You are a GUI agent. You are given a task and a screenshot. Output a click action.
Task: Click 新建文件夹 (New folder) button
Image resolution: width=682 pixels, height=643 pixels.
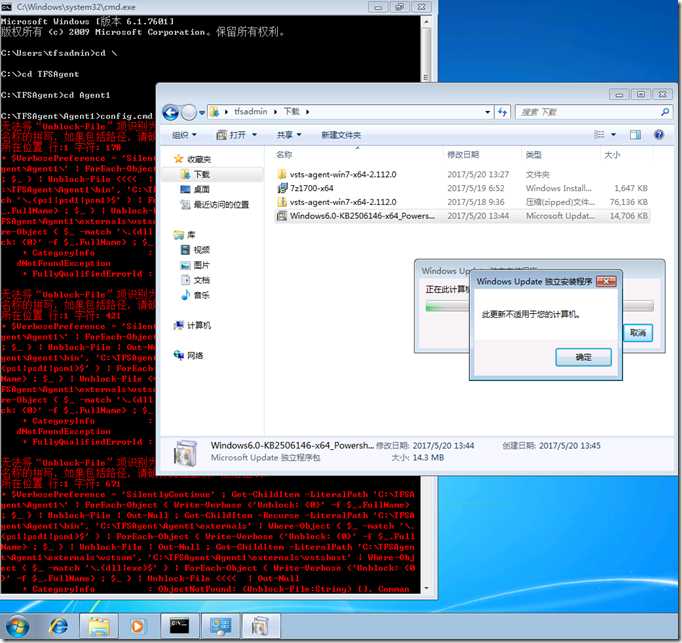[x=341, y=135]
